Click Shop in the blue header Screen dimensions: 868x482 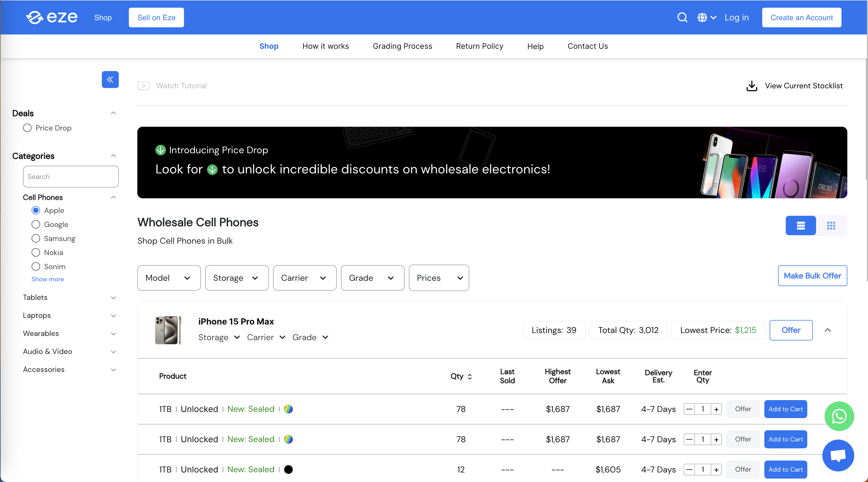103,17
